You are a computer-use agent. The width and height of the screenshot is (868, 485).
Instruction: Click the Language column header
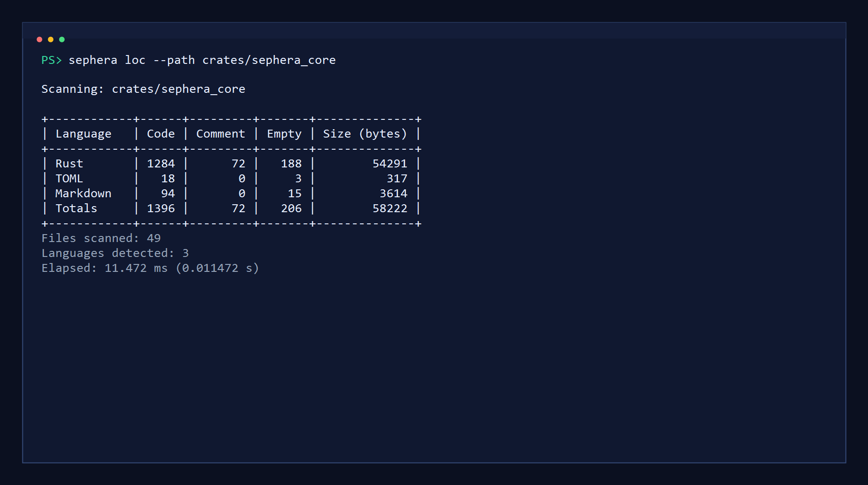(x=83, y=134)
